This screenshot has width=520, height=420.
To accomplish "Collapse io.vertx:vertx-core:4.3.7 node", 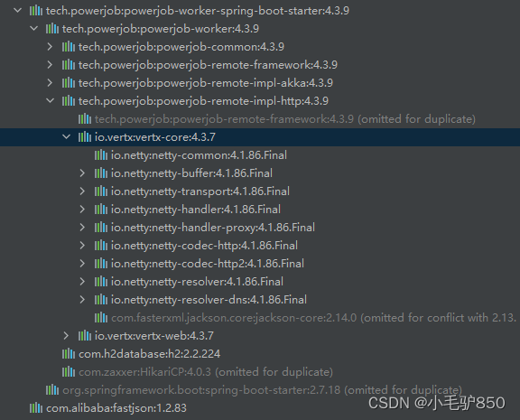I will (66, 137).
